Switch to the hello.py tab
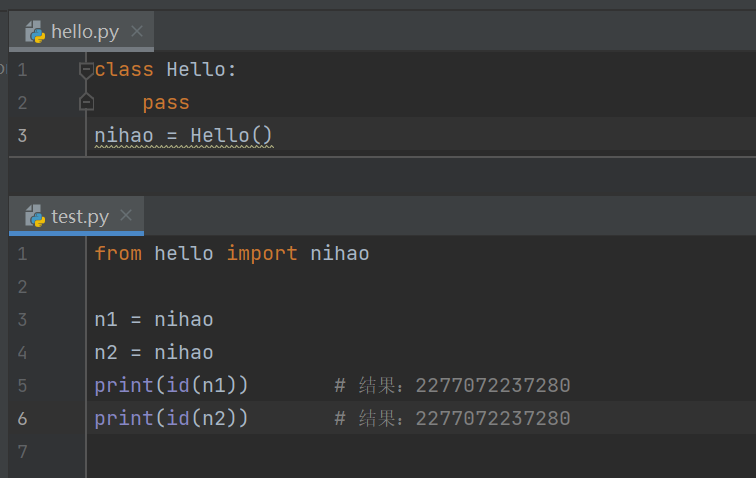The width and height of the screenshot is (756, 478). point(85,32)
